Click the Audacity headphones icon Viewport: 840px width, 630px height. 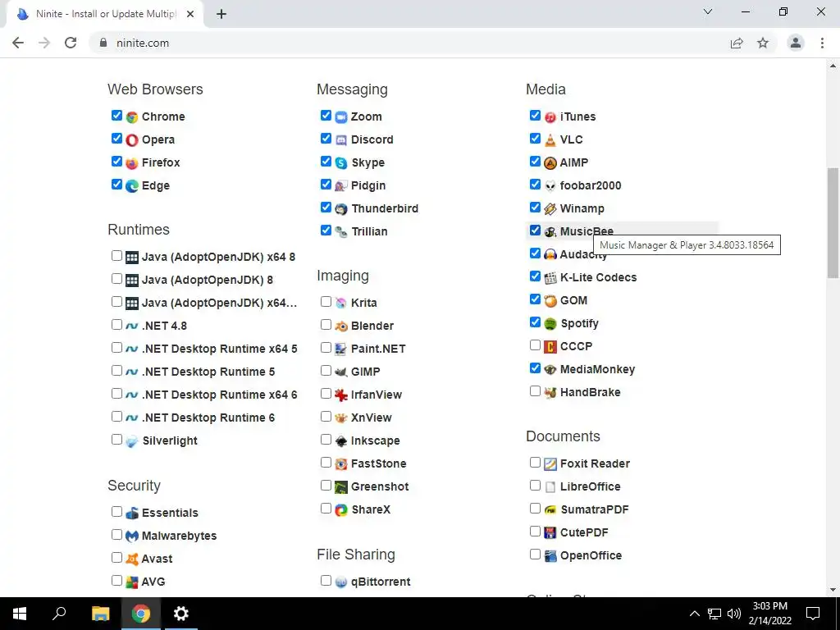point(550,254)
